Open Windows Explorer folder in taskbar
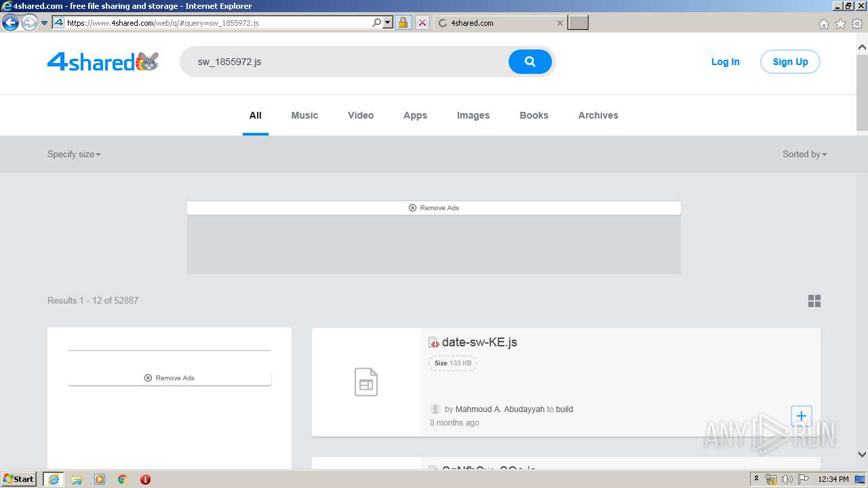The width and height of the screenshot is (868, 488). coord(77,479)
